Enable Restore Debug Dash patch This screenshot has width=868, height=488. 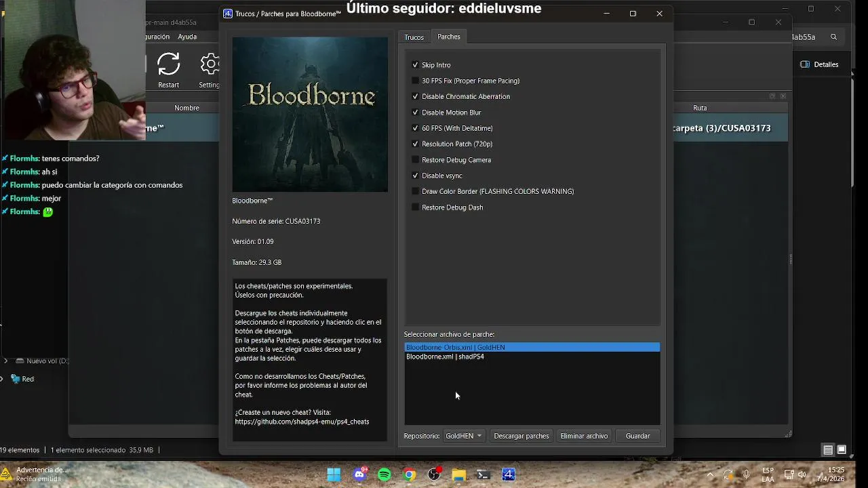(416, 207)
